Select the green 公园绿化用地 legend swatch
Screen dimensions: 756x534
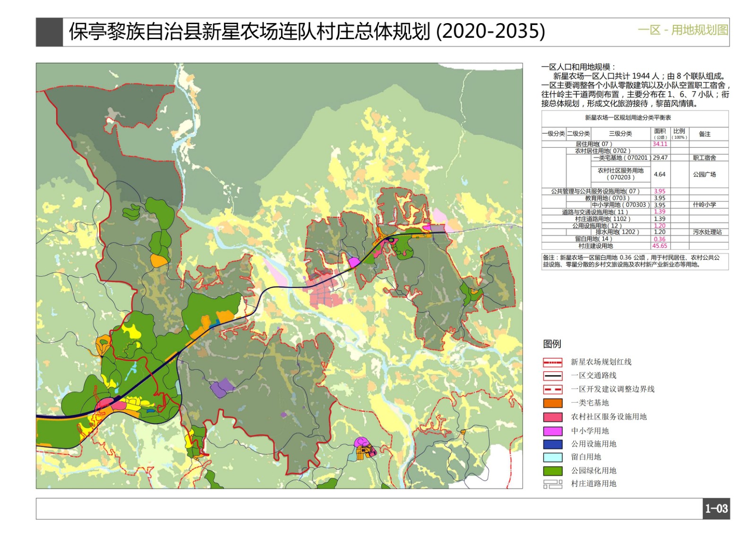(552, 471)
